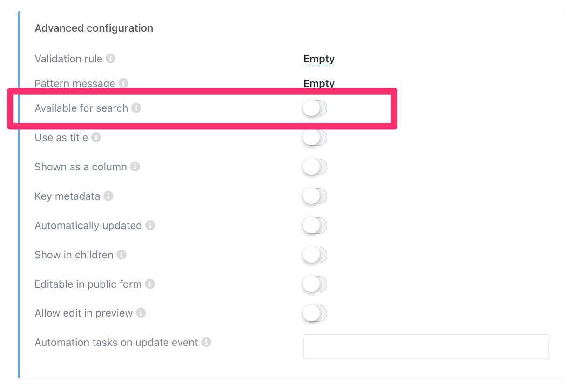The height and width of the screenshot is (392, 579).
Task: Click info icon beside Automatically updated
Action: [x=150, y=225]
